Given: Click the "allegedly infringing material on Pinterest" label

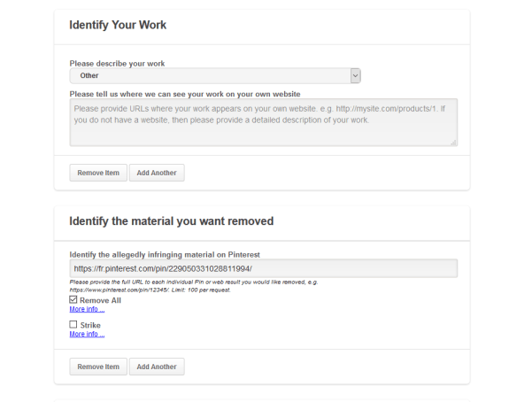Looking at the screenshot, I should click(x=164, y=255).
